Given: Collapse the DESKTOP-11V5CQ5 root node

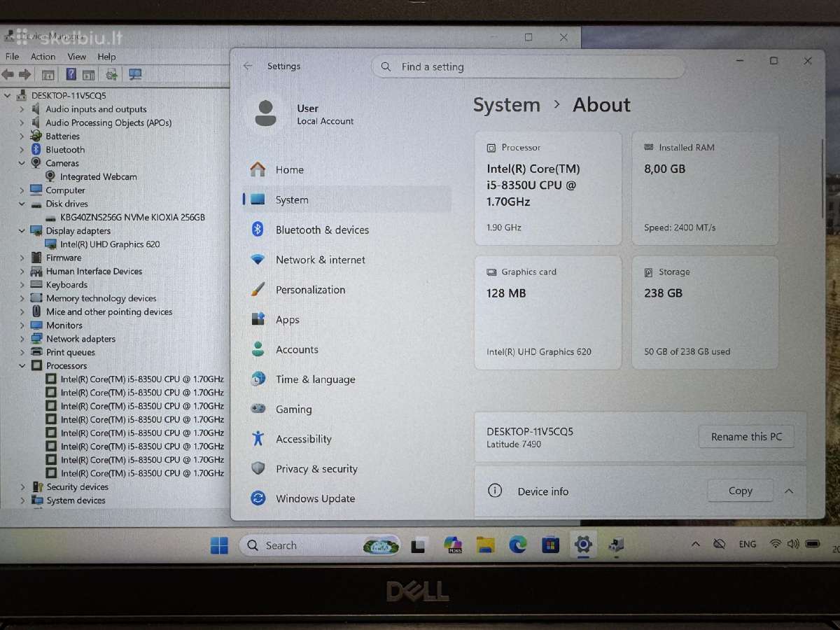Looking at the screenshot, I should coord(8,95).
